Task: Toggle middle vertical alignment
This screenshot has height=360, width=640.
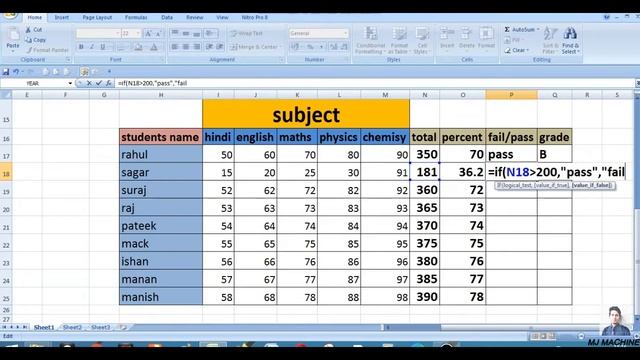Action: (x=186, y=33)
